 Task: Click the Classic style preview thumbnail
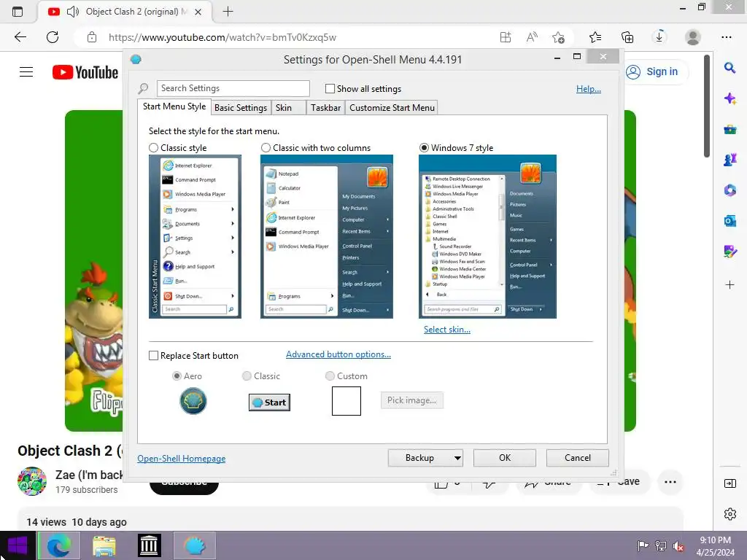pyautogui.click(x=195, y=237)
